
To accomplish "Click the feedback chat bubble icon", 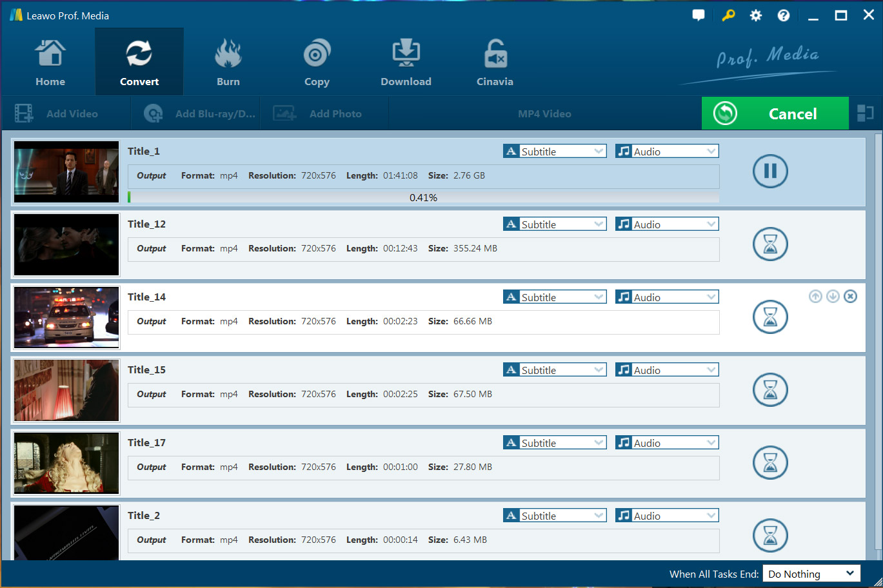I will 699,15.
